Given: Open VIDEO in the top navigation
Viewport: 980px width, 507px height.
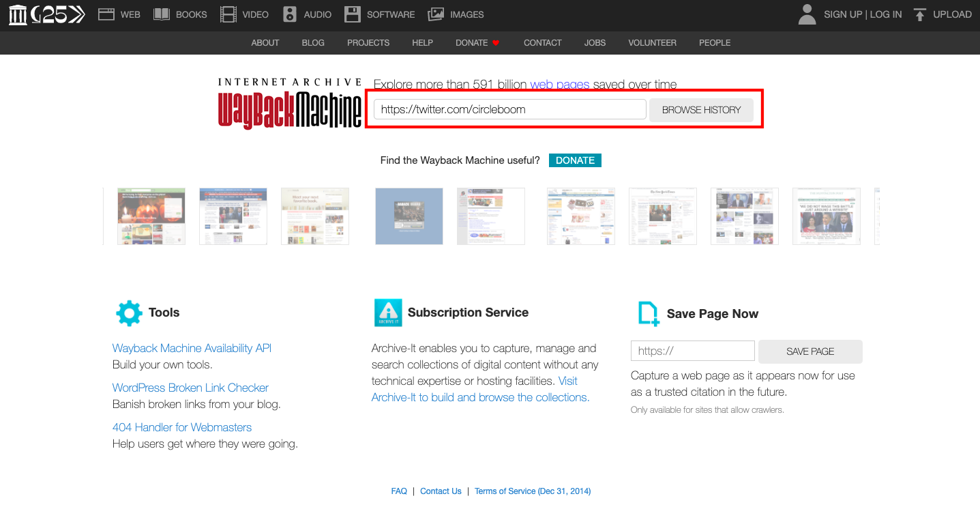Looking at the screenshot, I should (256, 14).
